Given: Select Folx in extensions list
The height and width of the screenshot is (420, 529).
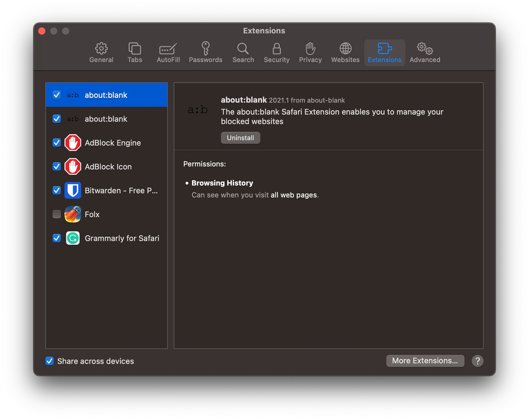Looking at the screenshot, I should pos(106,214).
